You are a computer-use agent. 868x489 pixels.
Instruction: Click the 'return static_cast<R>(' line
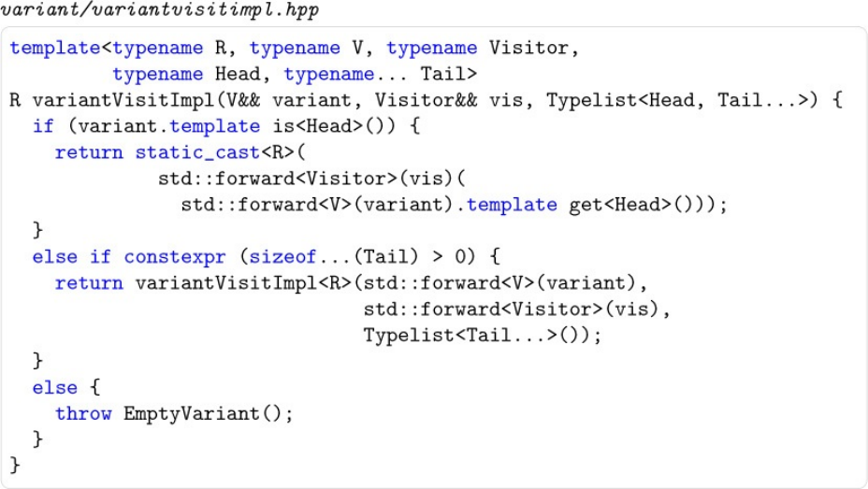click(x=180, y=152)
